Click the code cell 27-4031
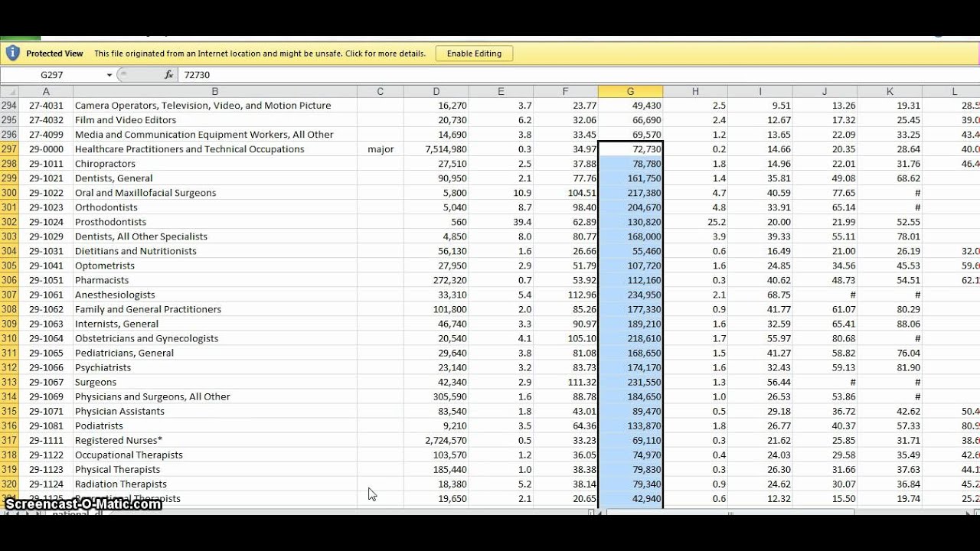Image resolution: width=980 pixels, height=551 pixels. 46,106
